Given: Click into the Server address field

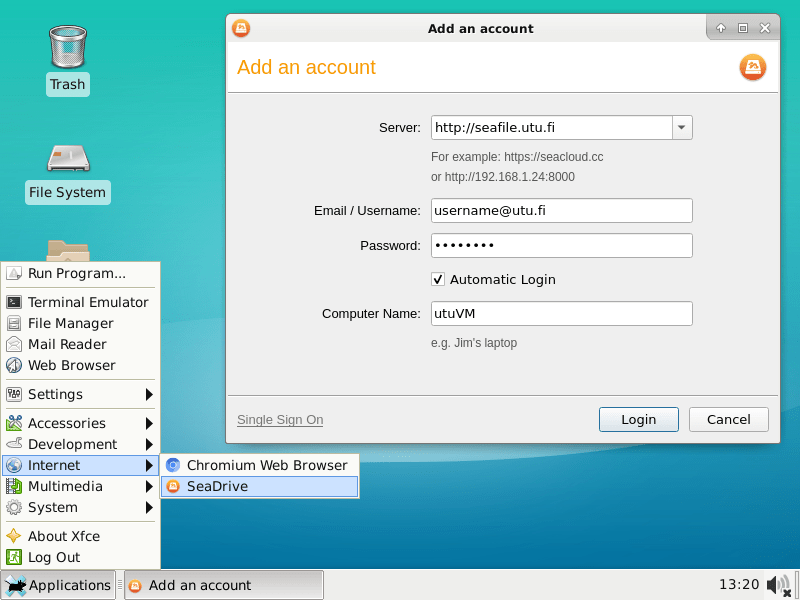Looking at the screenshot, I should click(552, 128).
